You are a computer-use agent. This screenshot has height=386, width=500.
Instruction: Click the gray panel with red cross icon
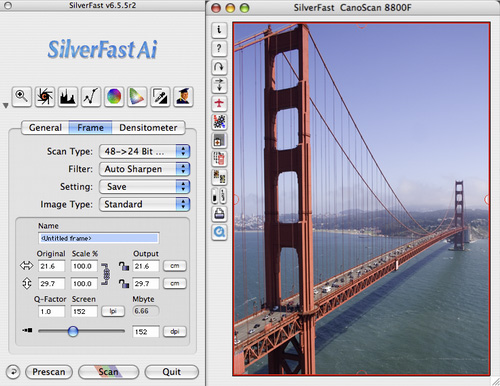pos(219,140)
